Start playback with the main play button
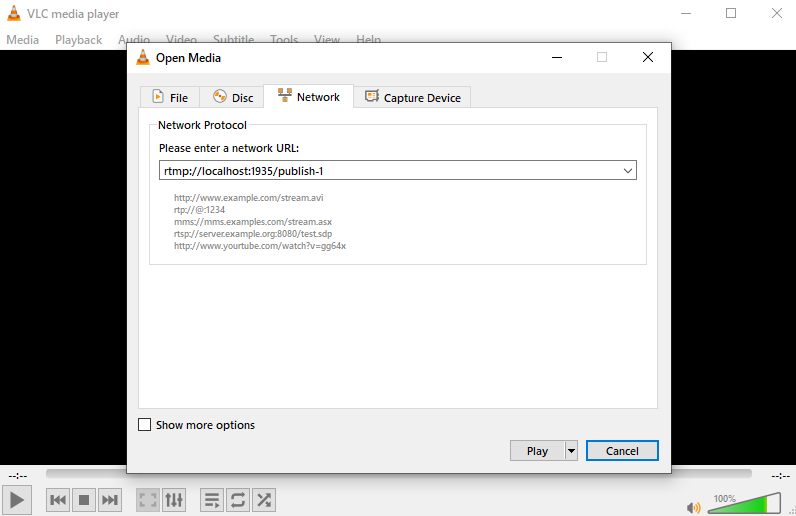This screenshot has width=796, height=516. tap(17, 500)
